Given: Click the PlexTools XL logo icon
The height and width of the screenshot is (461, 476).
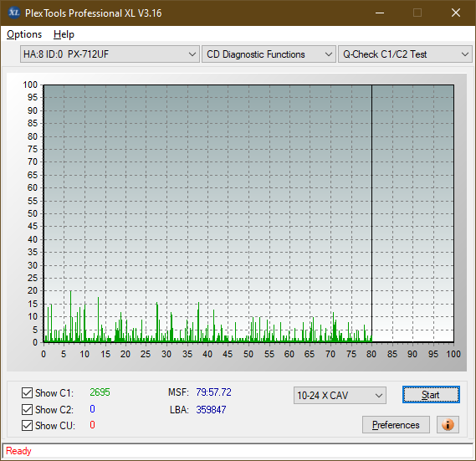Looking at the screenshot, I should (x=13, y=13).
